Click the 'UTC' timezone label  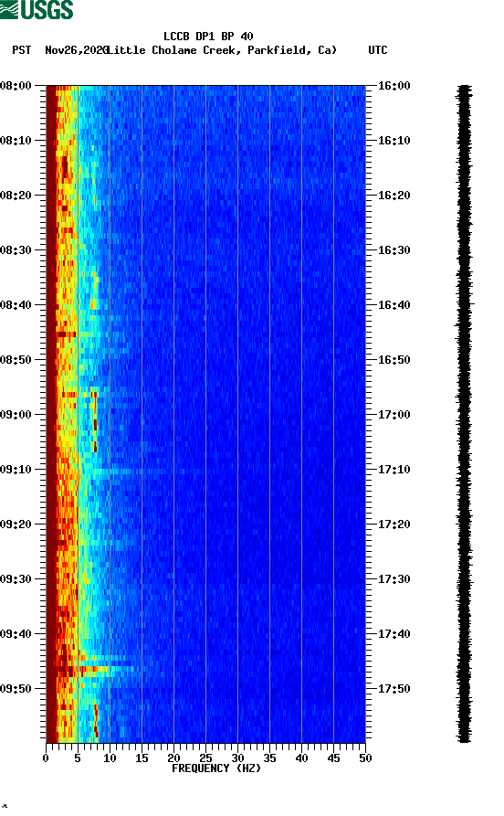pyautogui.click(x=378, y=50)
